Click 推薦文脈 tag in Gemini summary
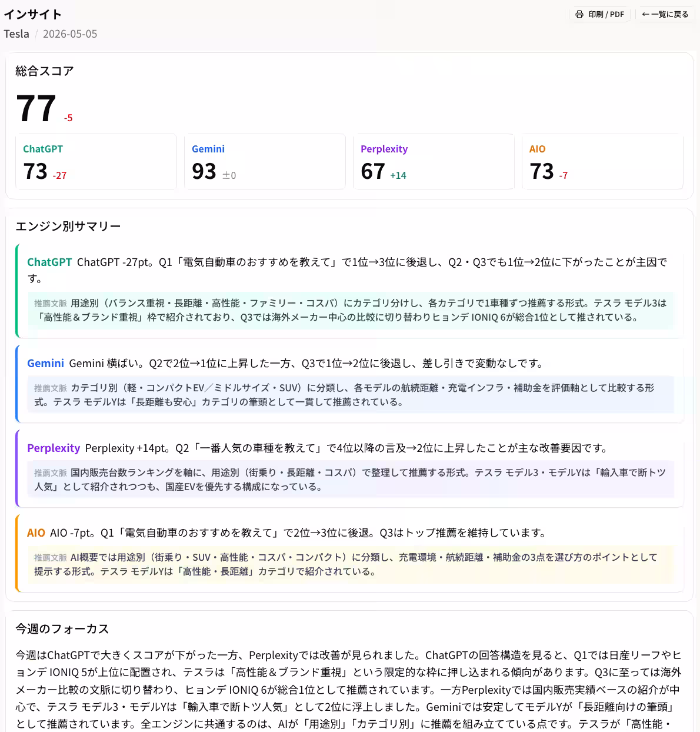The width and height of the screenshot is (700, 732). tap(51, 388)
